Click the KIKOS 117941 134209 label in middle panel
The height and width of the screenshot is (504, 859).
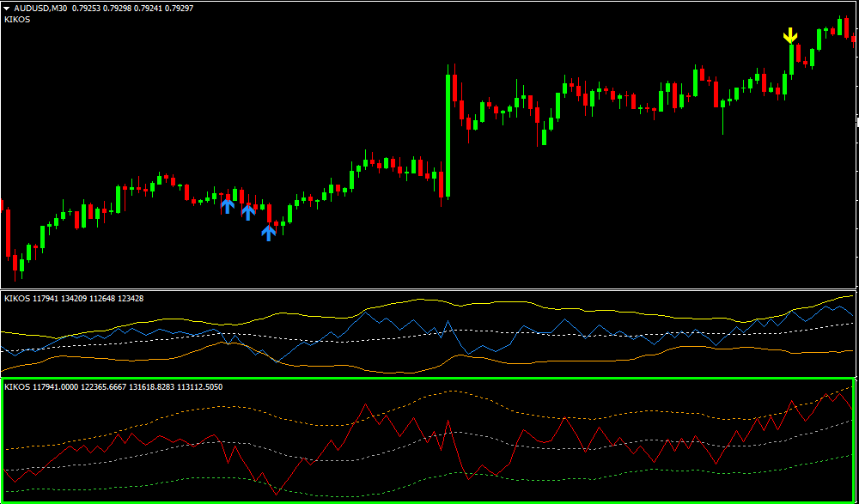coord(74,298)
